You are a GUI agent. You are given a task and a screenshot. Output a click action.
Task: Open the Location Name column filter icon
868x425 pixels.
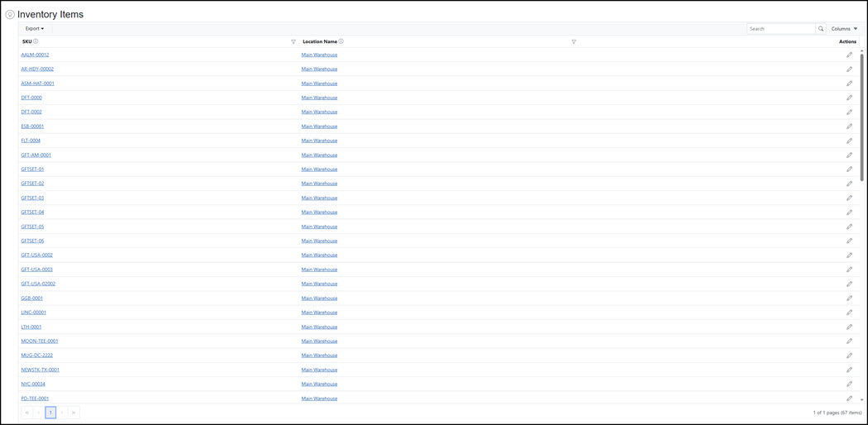574,41
